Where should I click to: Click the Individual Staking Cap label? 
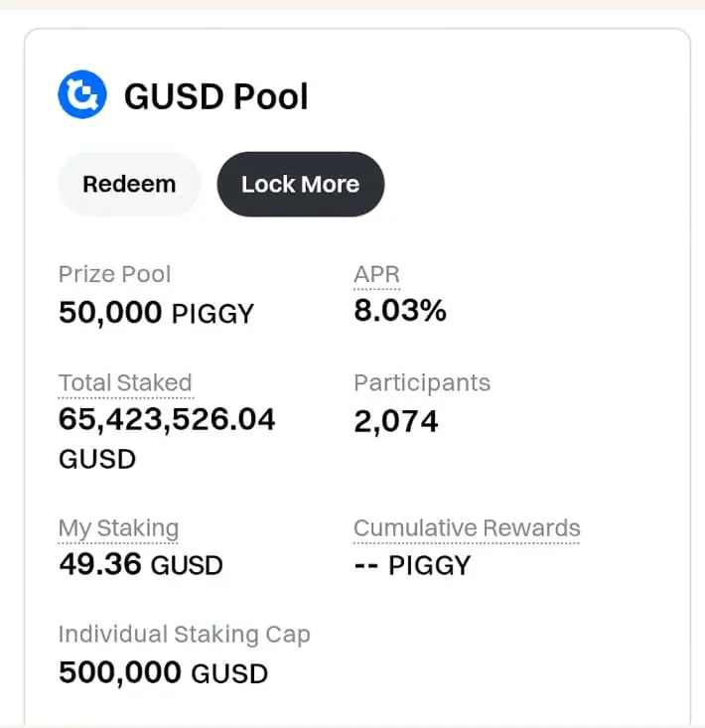click(x=184, y=635)
